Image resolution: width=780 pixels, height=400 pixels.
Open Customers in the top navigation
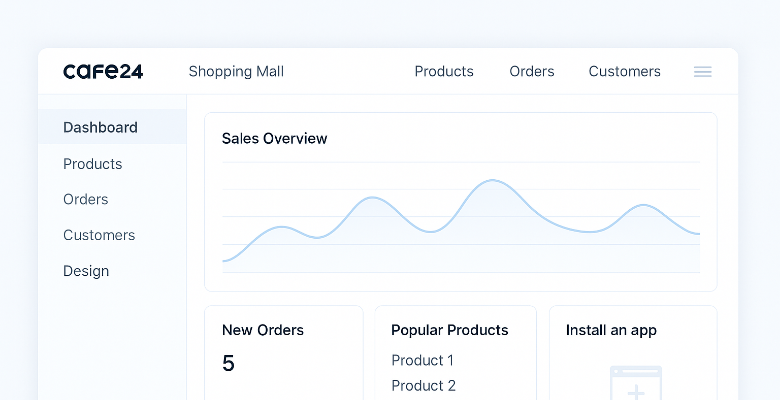624,71
